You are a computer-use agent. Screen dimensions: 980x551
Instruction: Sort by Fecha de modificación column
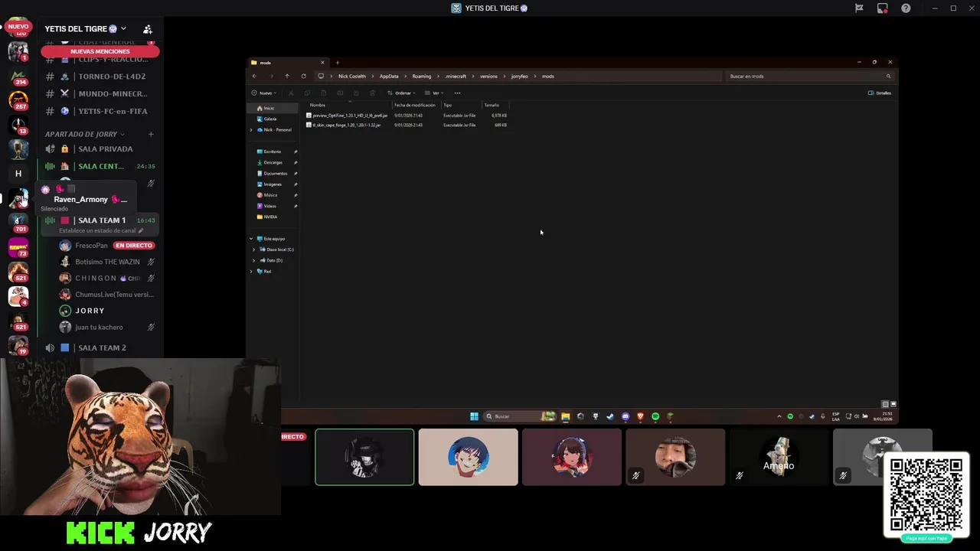tap(415, 105)
